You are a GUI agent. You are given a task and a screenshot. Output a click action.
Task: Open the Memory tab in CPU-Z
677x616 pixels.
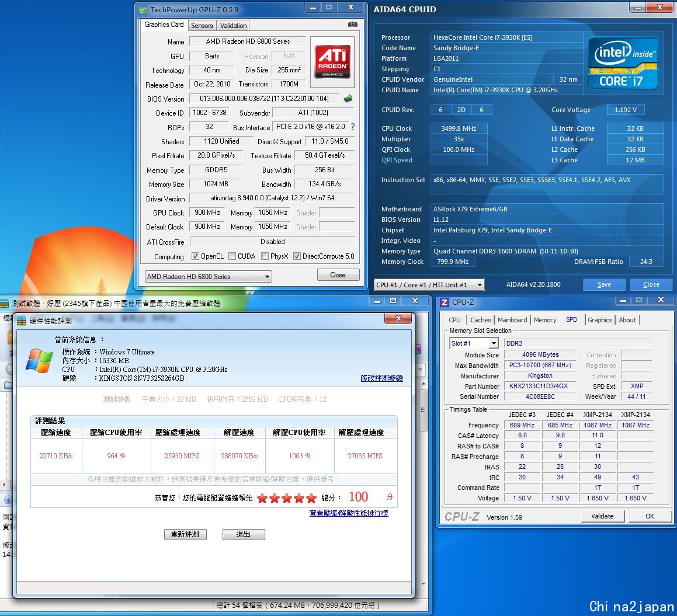tap(545, 320)
